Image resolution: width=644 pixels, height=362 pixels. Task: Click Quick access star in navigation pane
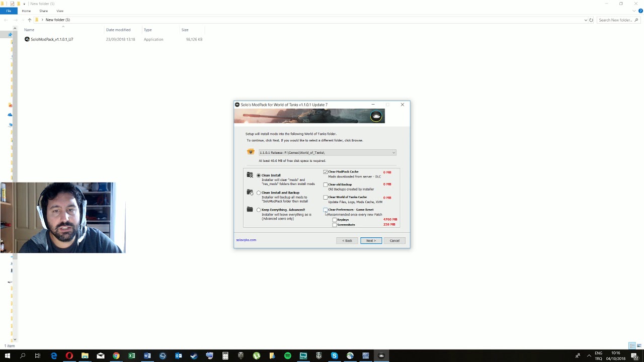click(10, 35)
